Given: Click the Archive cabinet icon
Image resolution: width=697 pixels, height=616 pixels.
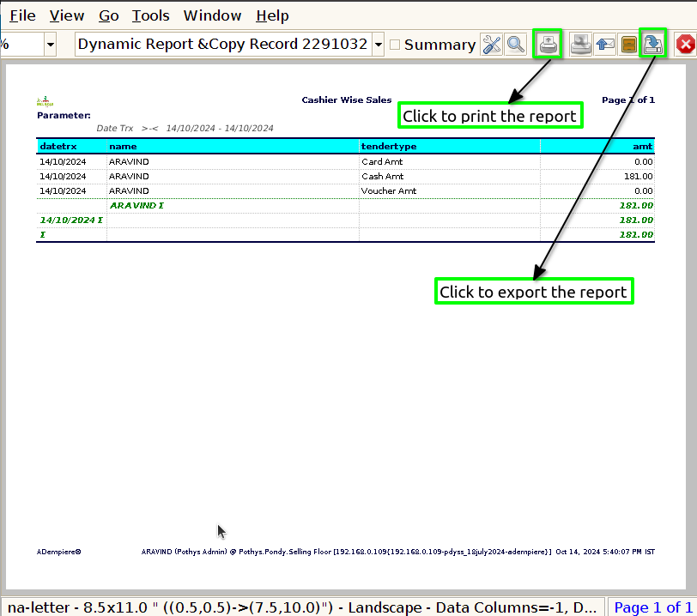Looking at the screenshot, I should pyautogui.click(x=628, y=45).
